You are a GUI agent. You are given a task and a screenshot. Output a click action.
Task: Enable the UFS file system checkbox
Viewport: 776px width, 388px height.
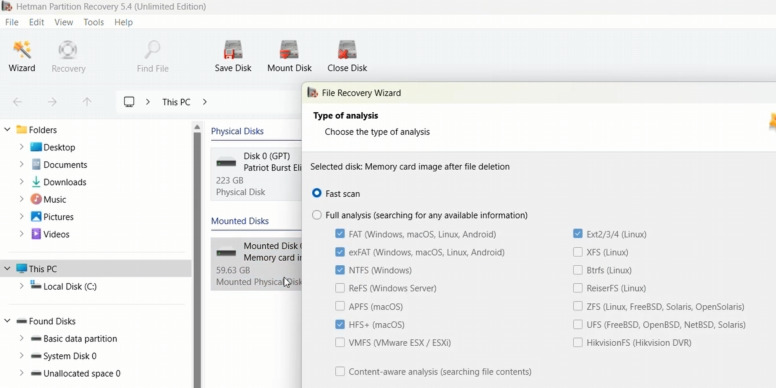click(x=578, y=325)
